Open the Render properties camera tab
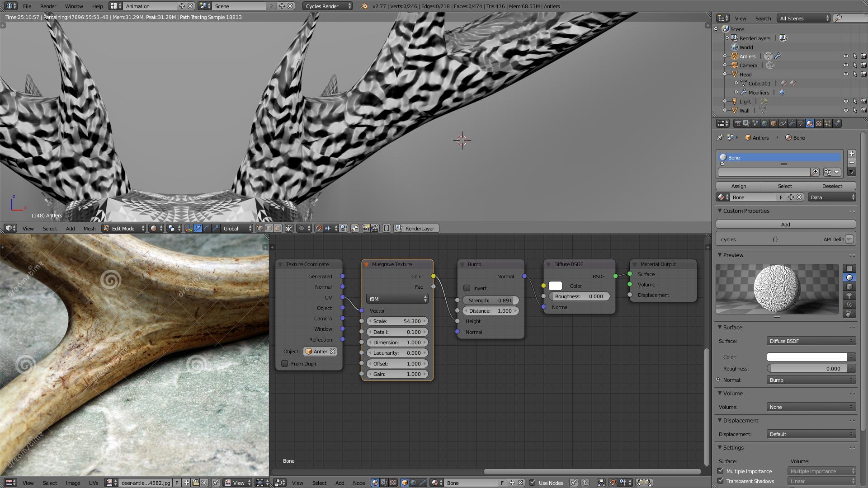 pos(738,123)
